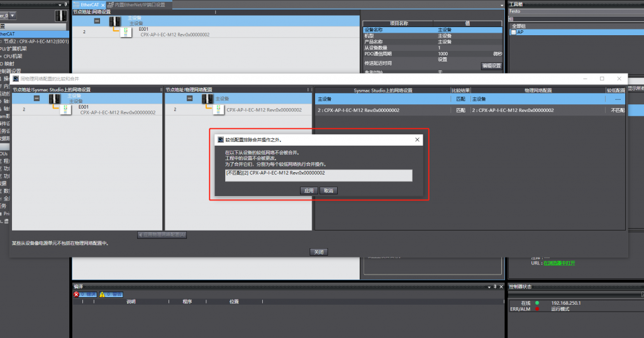The height and width of the screenshot is (338, 644).
Task: Click the AP group icon in toolbox
Action: point(513,32)
